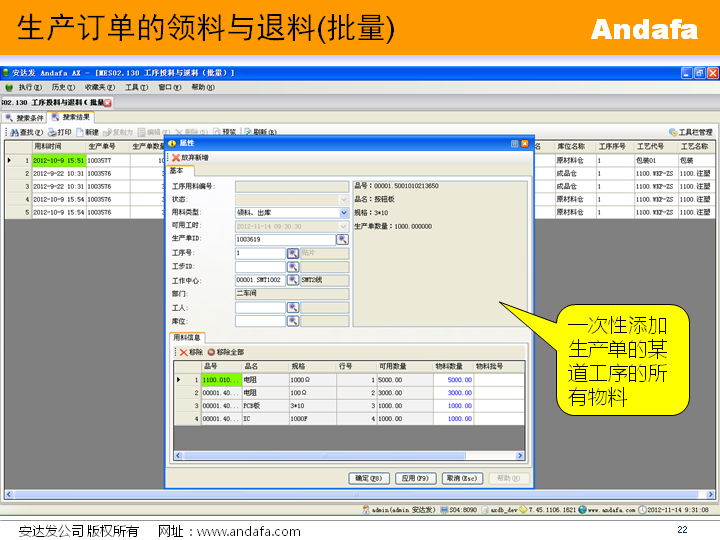The image size is (720, 540).
Task: Expand the 状态 dropdown
Action: pyautogui.click(x=343, y=199)
